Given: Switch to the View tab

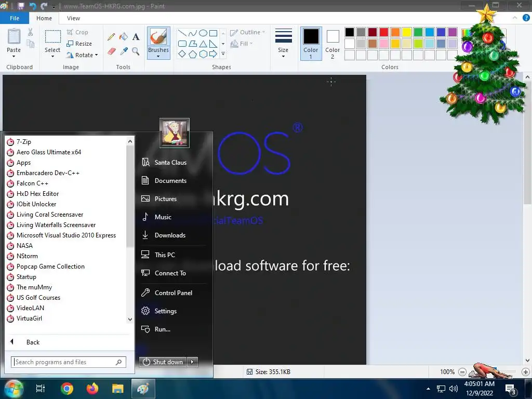Looking at the screenshot, I should point(73,18).
